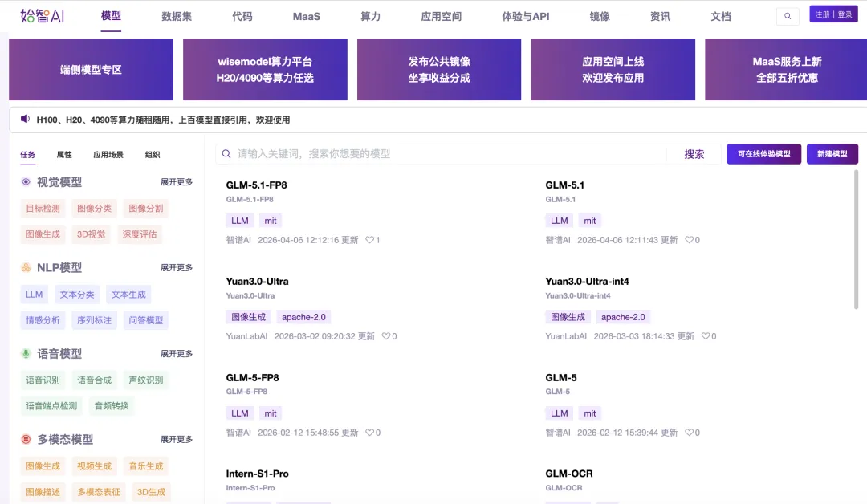
Task: Click the speaker announcement icon
Action: 25,119
